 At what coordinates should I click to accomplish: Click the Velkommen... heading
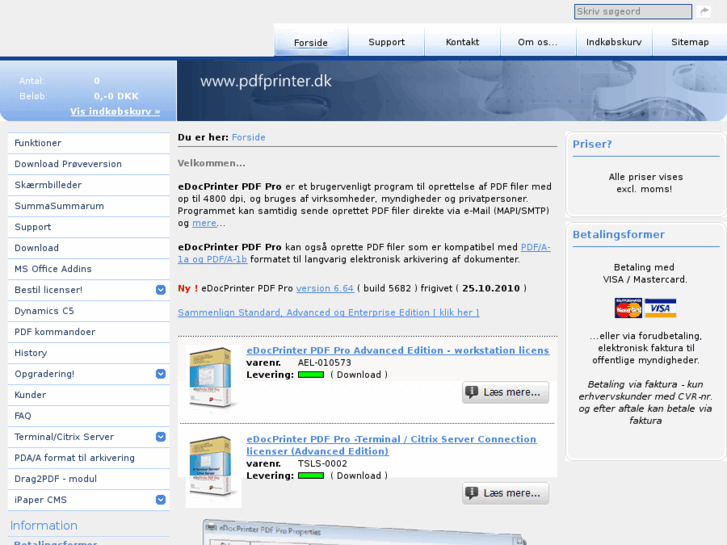click(x=211, y=163)
